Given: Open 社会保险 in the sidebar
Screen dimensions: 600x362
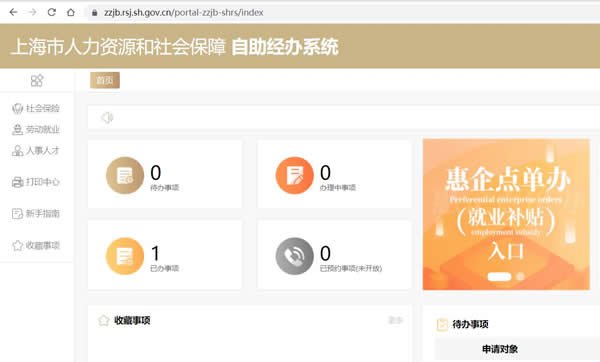Looking at the screenshot, I should coord(36,109).
